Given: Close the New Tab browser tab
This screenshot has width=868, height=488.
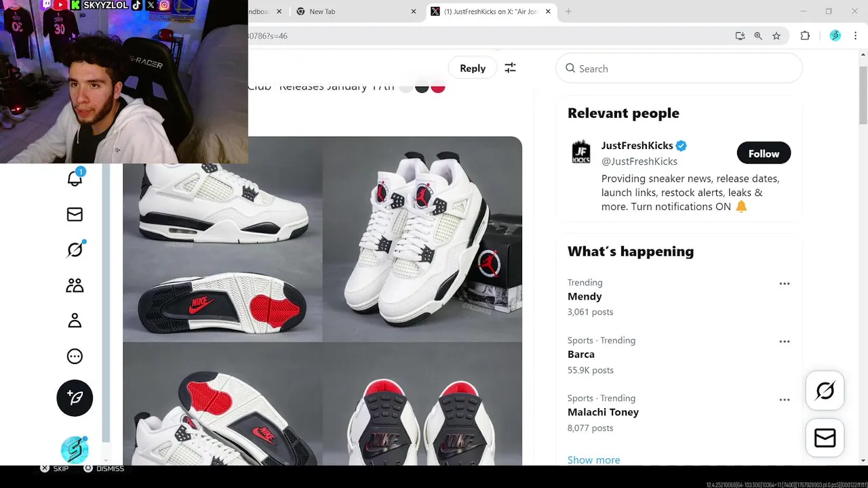Looking at the screenshot, I should [x=414, y=12].
